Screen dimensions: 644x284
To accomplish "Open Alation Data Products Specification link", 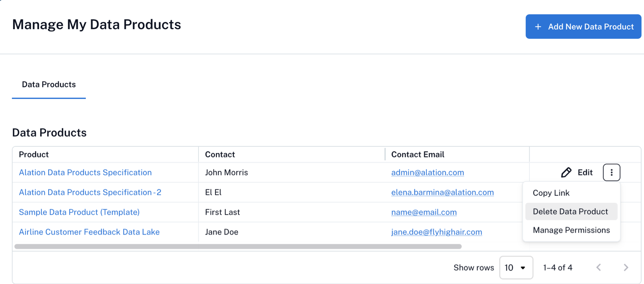I will [x=85, y=172].
